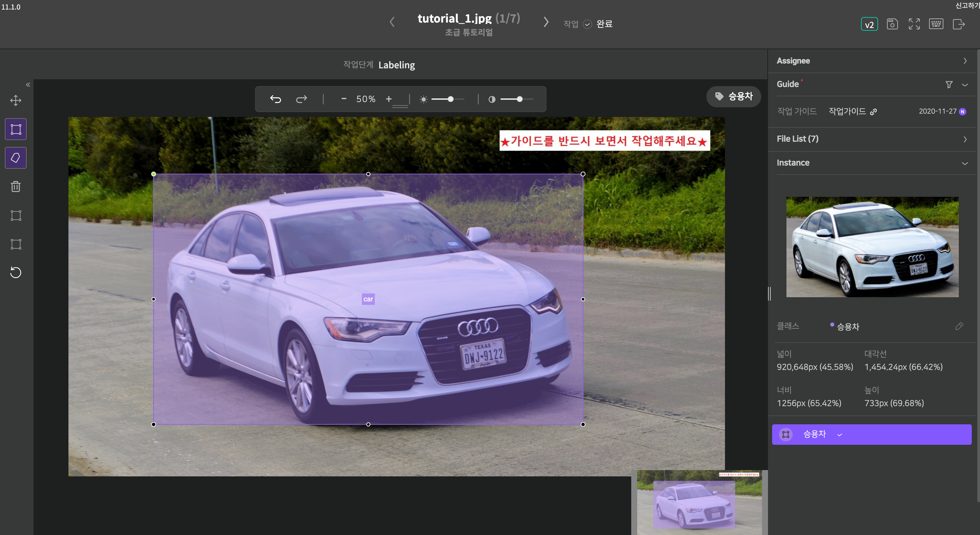Redo the last action

[x=301, y=99]
